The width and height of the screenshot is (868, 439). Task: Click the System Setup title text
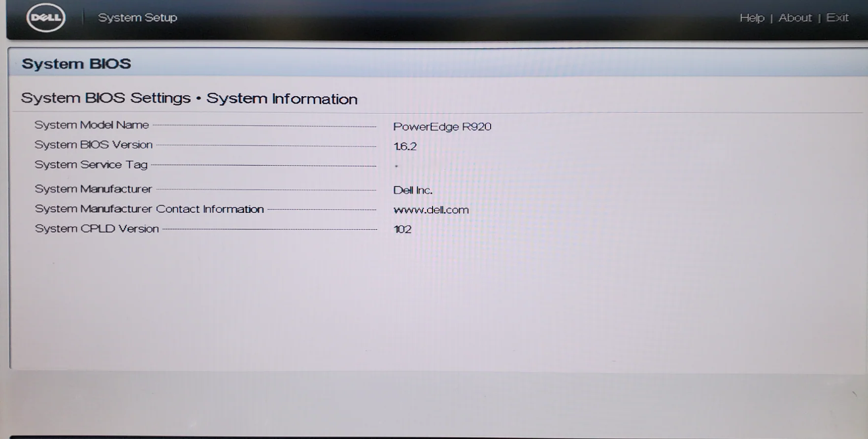point(137,18)
